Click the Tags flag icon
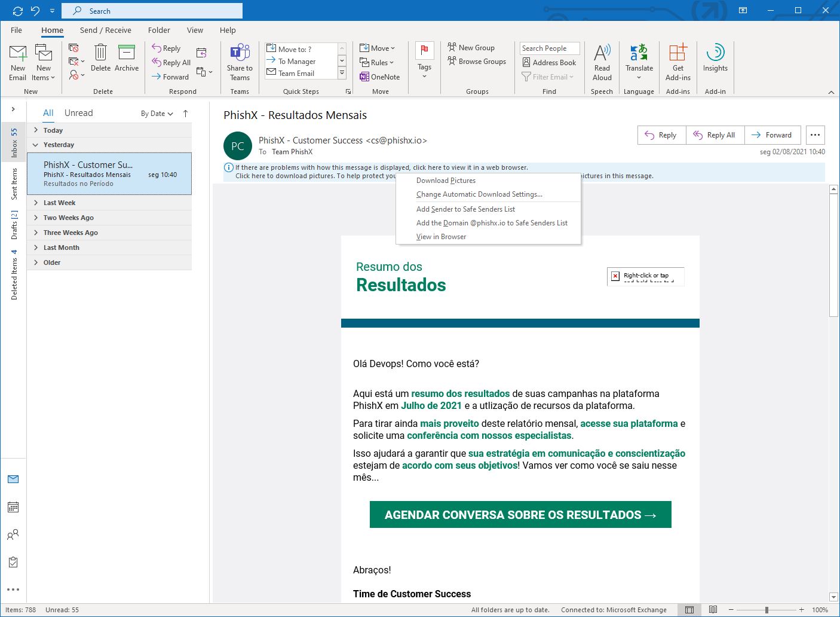Image resolution: width=840 pixels, height=617 pixels. 424,50
